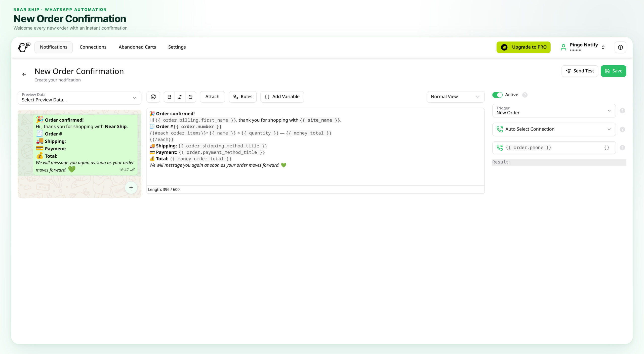Click help icon beside Auto Select Connection
The image size is (644, 354).
[622, 129]
